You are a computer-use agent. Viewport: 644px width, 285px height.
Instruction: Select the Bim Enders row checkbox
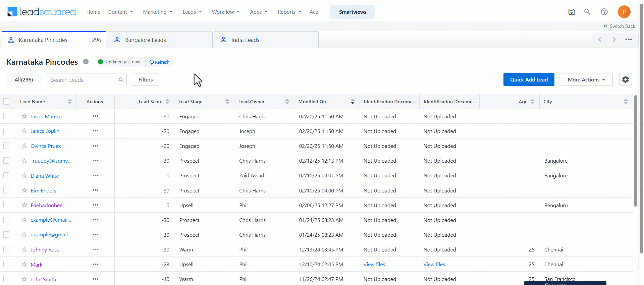(x=6, y=190)
